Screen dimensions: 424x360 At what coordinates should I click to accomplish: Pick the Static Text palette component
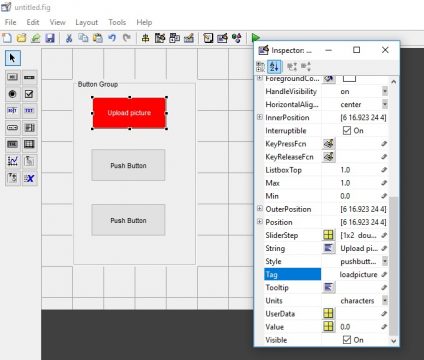pyautogui.click(x=29, y=110)
